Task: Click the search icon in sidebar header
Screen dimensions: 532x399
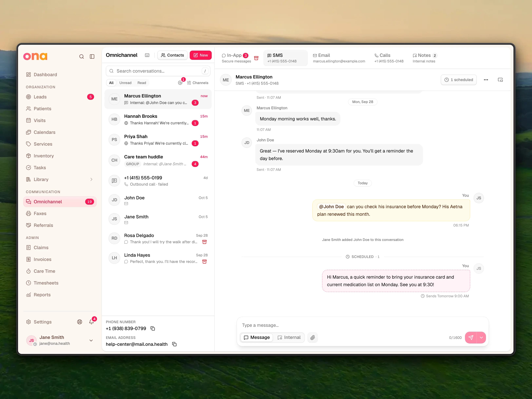Action: 82,57
